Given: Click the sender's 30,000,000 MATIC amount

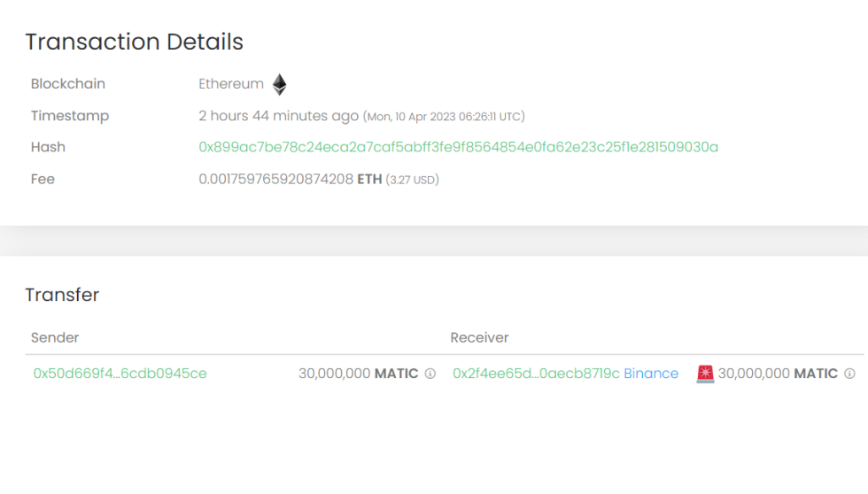Looking at the screenshot, I should (358, 374).
